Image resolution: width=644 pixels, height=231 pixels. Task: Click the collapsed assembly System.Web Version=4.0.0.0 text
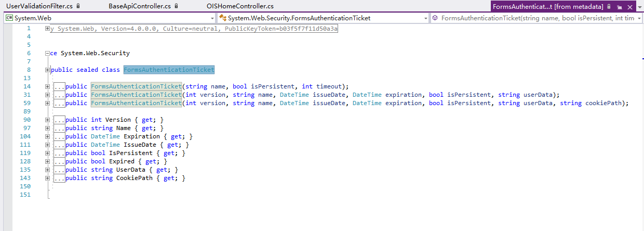click(x=194, y=28)
